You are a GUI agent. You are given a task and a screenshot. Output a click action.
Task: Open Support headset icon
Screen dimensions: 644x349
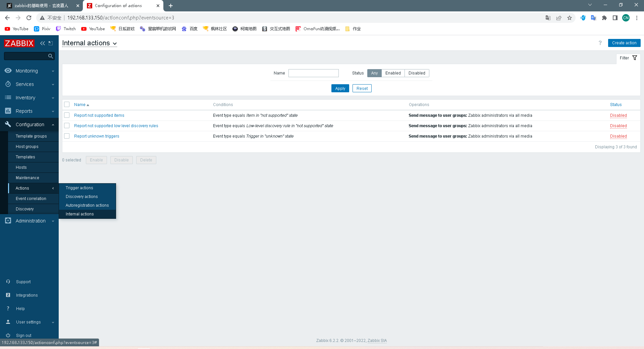pyautogui.click(x=8, y=282)
